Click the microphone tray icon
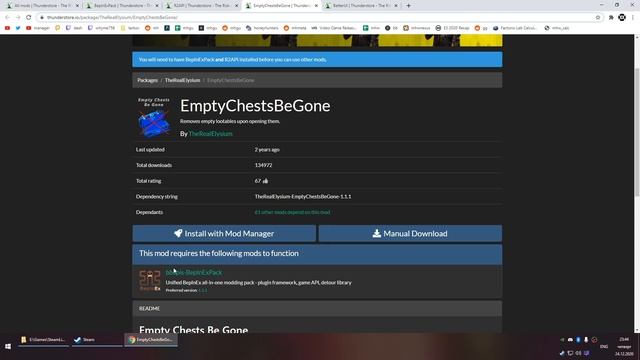This screenshot has height=360, width=640. [x=586, y=340]
